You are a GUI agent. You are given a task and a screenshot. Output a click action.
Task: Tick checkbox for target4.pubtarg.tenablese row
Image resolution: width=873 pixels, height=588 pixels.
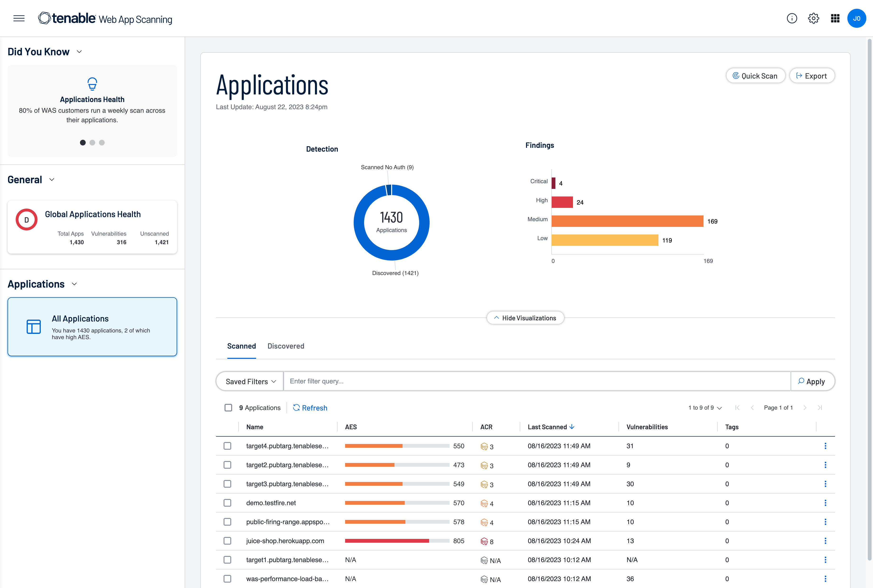(x=227, y=446)
